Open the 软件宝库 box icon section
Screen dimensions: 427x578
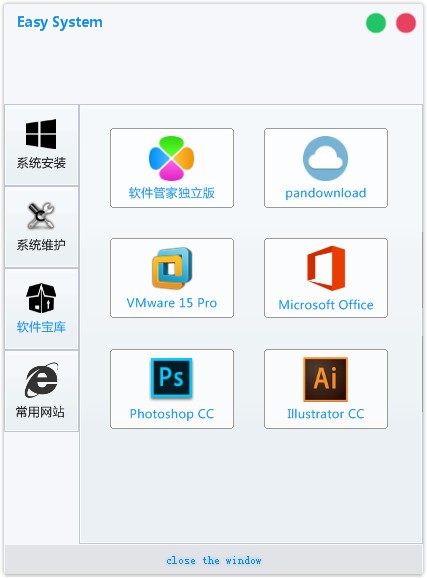(x=41, y=298)
